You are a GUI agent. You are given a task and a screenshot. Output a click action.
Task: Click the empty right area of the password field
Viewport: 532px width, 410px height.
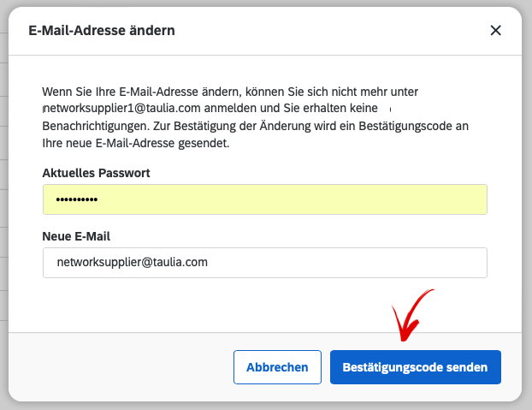click(373, 199)
